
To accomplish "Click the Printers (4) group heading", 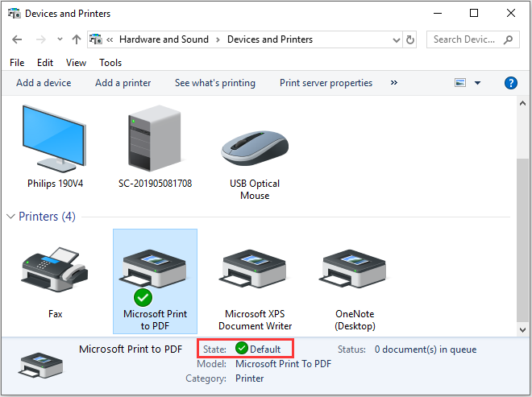I will (x=48, y=217).
